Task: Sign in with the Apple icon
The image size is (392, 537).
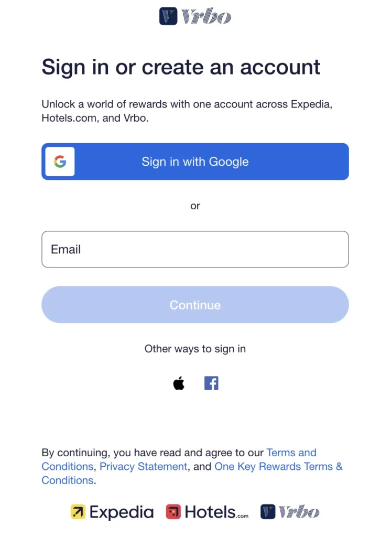Action: coord(179,383)
